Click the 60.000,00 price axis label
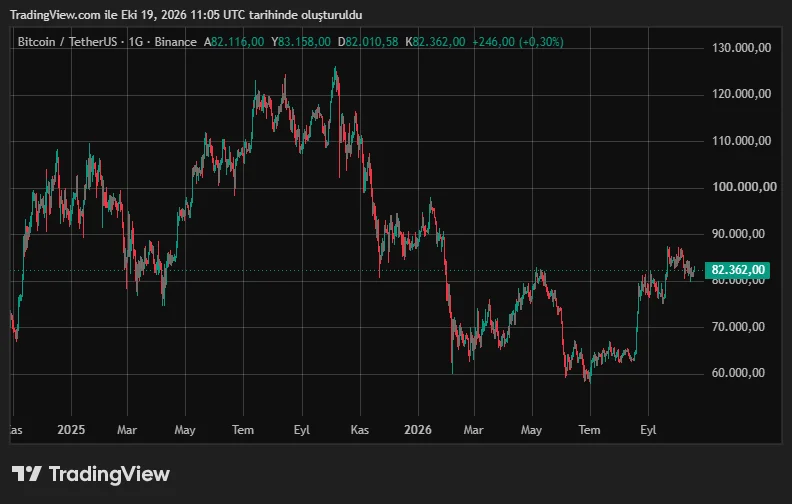The width and height of the screenshot is (792, 504). 738,373
